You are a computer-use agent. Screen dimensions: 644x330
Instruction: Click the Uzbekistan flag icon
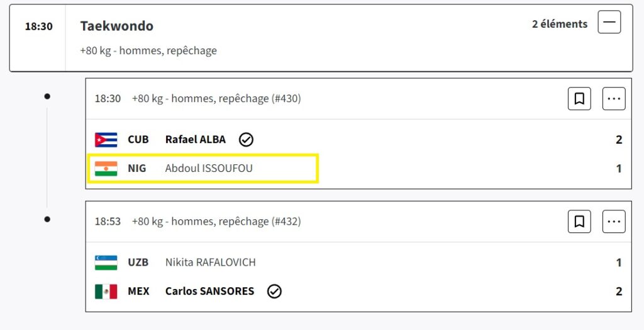(106, 263)
